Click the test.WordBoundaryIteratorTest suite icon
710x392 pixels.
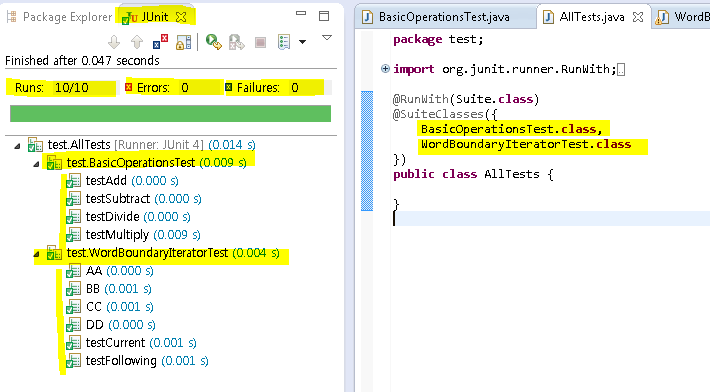(54, 253)
